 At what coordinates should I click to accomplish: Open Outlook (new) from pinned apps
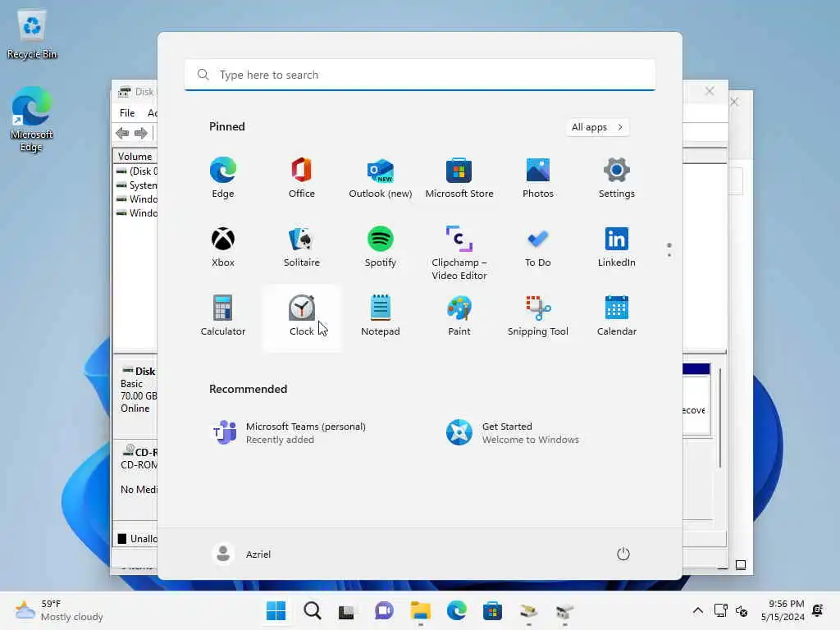[381, 178]
